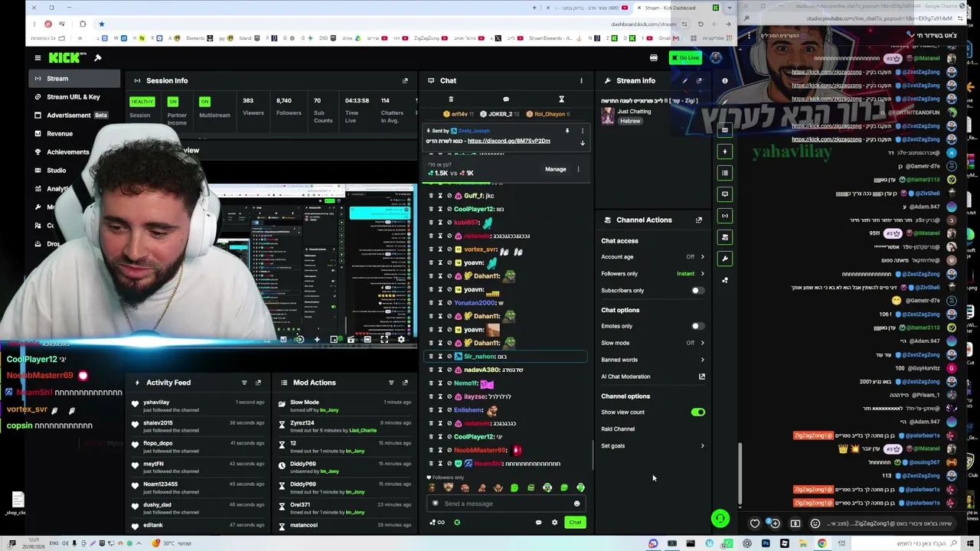Toggle the list widget in right bar

pos(725,173)
